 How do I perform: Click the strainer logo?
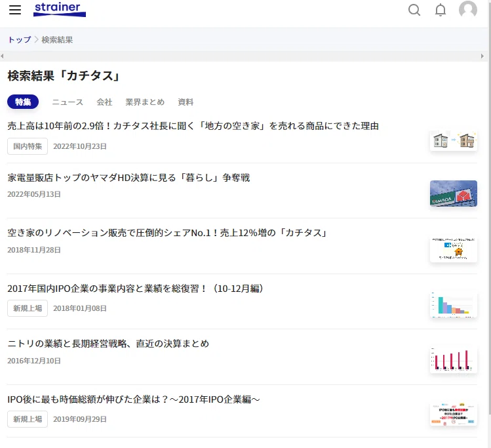pos(60,9)
